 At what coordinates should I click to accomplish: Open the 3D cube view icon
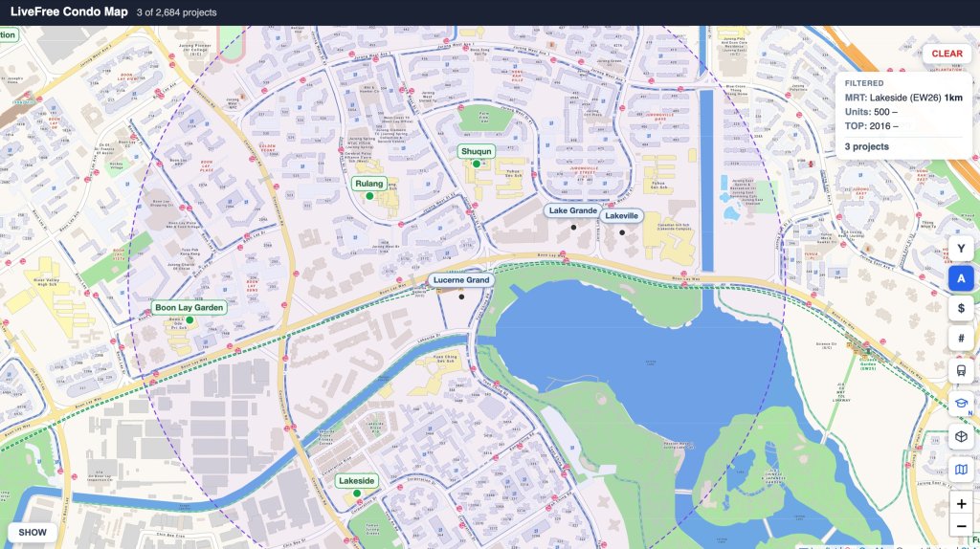pyautogui.click(x=961, y=436)
